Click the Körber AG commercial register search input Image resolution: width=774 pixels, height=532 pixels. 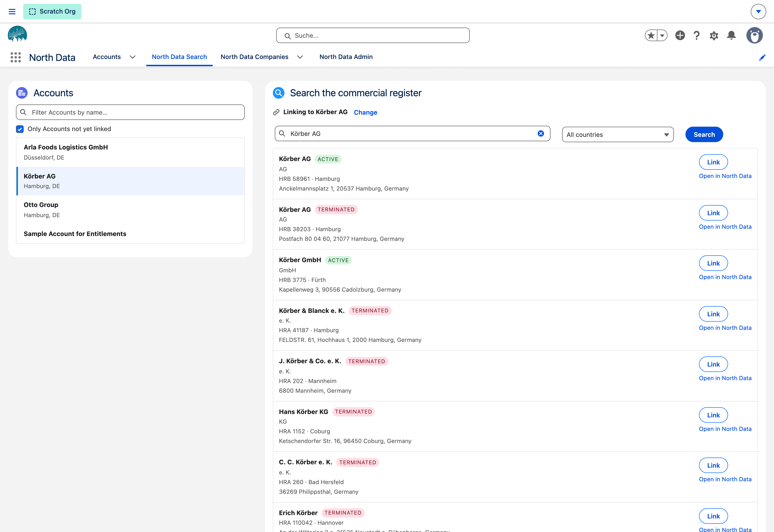tap(412, 134)
